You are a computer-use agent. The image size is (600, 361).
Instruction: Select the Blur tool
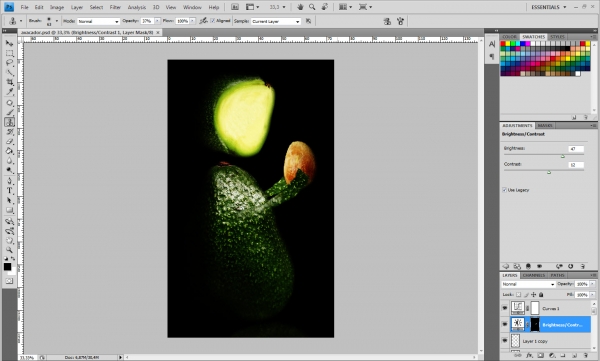pos(9,161)
